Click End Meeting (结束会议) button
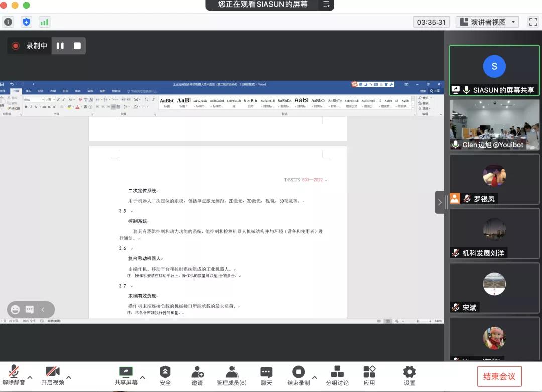The height and width of the screenshot is (392, 542). click(499, 376)
